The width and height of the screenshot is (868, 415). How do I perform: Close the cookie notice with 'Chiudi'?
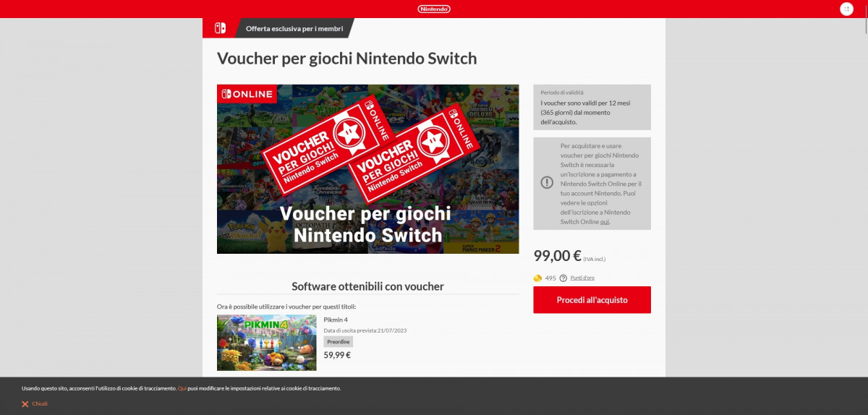[x=40, y=403]
